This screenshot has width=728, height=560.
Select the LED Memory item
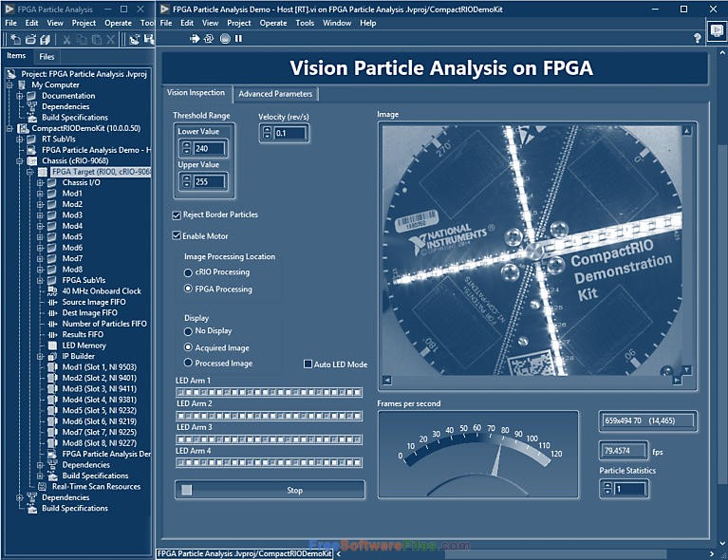pyautogui.click(x=84, y=345)
